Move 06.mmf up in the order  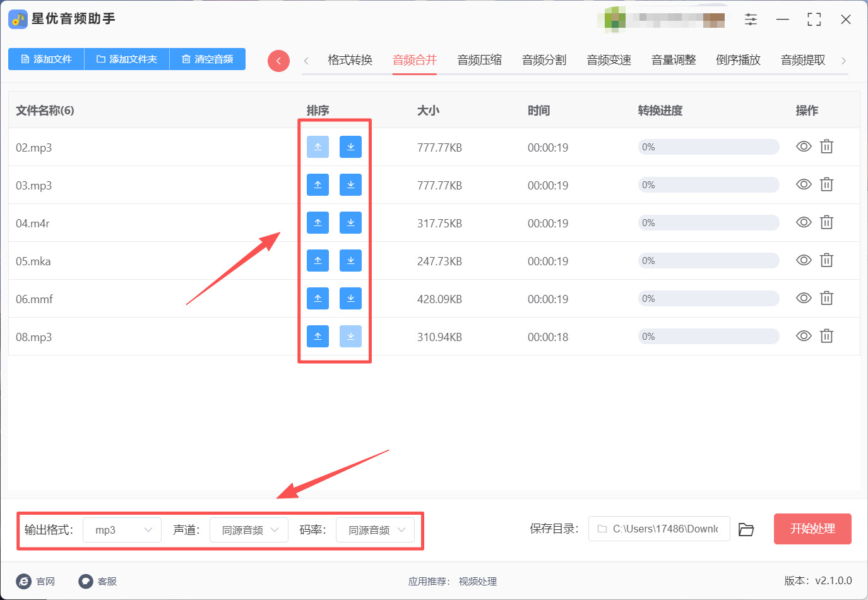(x=318, y=298)
